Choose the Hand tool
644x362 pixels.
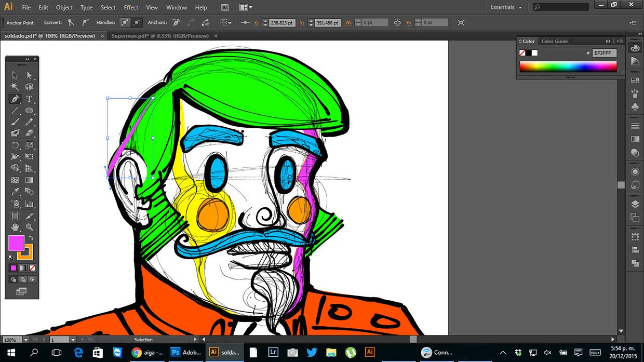(x=15, y=227)
